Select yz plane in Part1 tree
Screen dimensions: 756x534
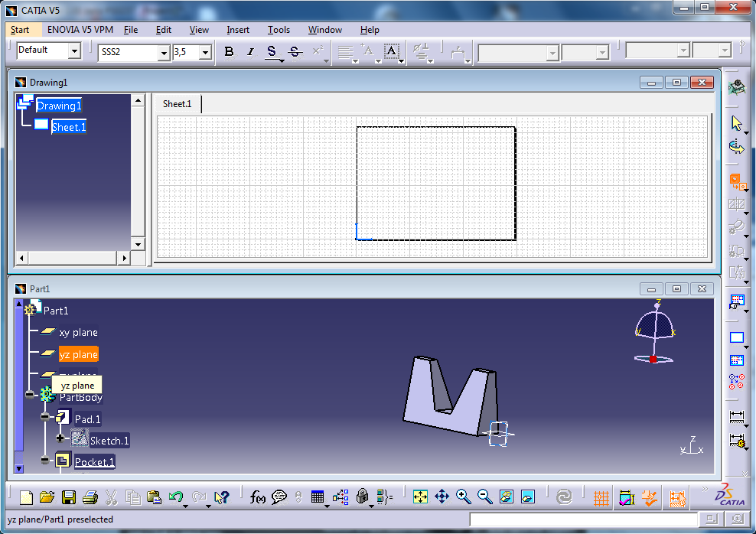[x=78, y=355]
